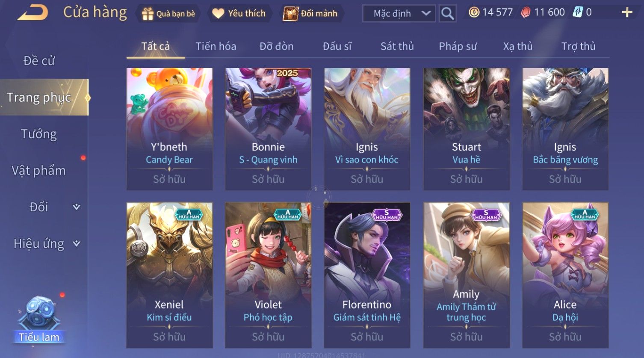Screen dimensions: 644x358
Task: Open Quà bạn bè gift button
Action: 168,14
